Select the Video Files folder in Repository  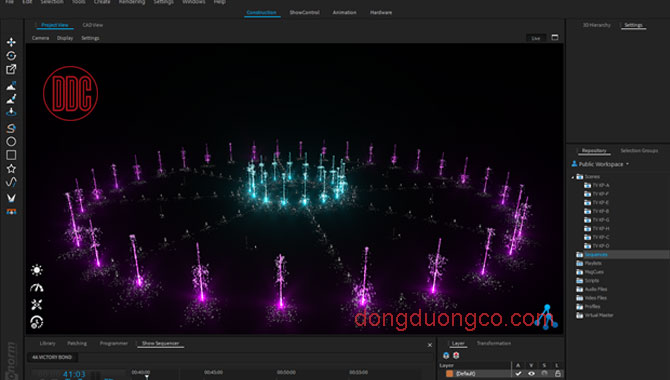(596, 298)
